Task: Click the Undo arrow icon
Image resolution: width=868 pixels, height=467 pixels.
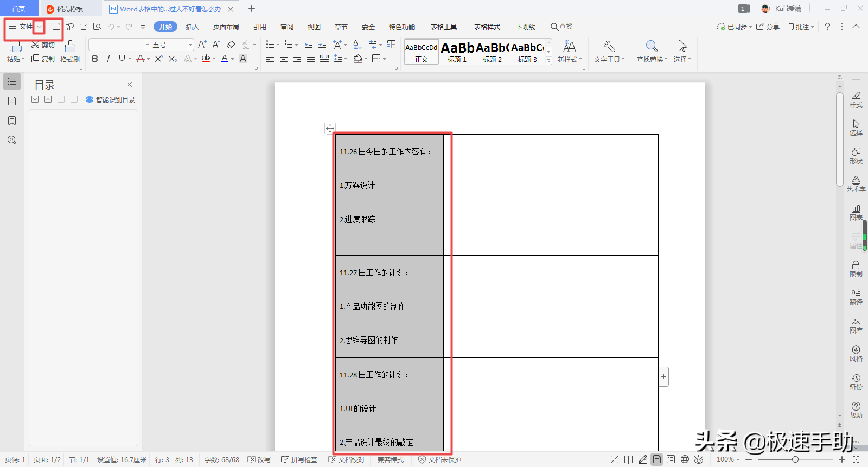Action: tap(111, 26)
